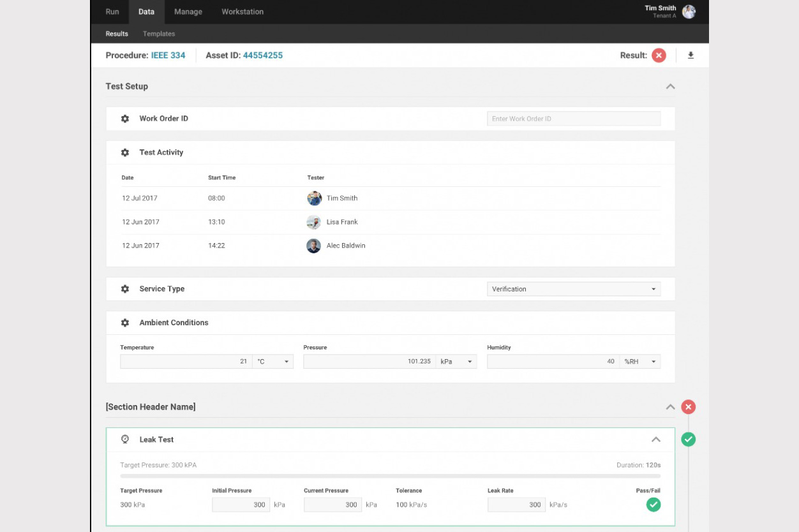The width and height of the screenshot is (799, 532).
Task: Click the gear icon next to Work Order ID
Action: [x=125, y=119]
